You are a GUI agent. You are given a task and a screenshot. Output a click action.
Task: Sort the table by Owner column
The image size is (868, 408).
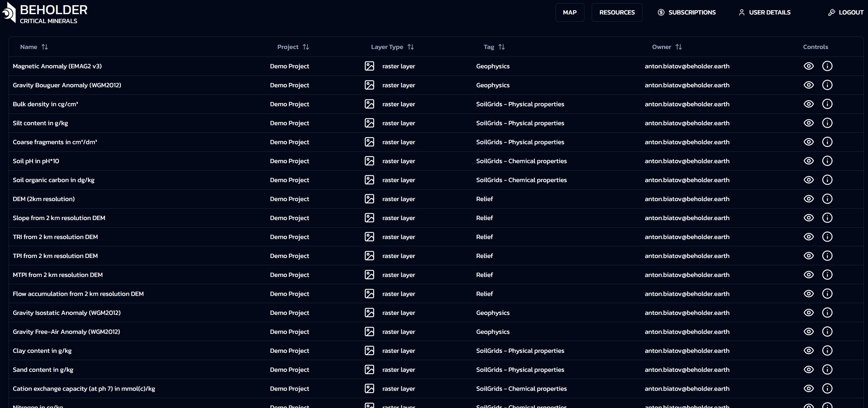[x=679, y=47]
